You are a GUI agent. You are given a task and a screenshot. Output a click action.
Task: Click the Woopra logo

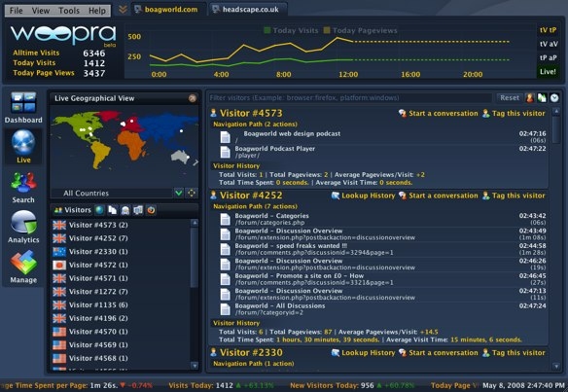(63, 35)
